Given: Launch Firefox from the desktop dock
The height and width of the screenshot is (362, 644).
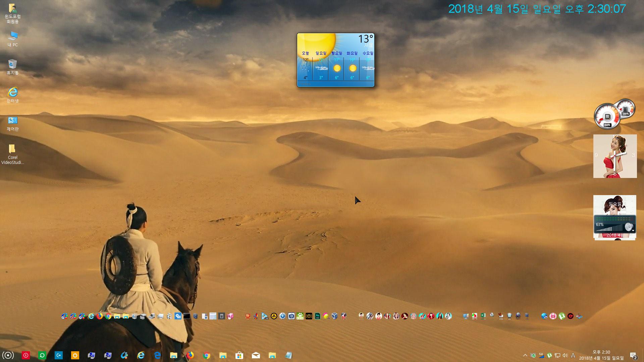Looking at the screenshot, I should pos(100,316).
